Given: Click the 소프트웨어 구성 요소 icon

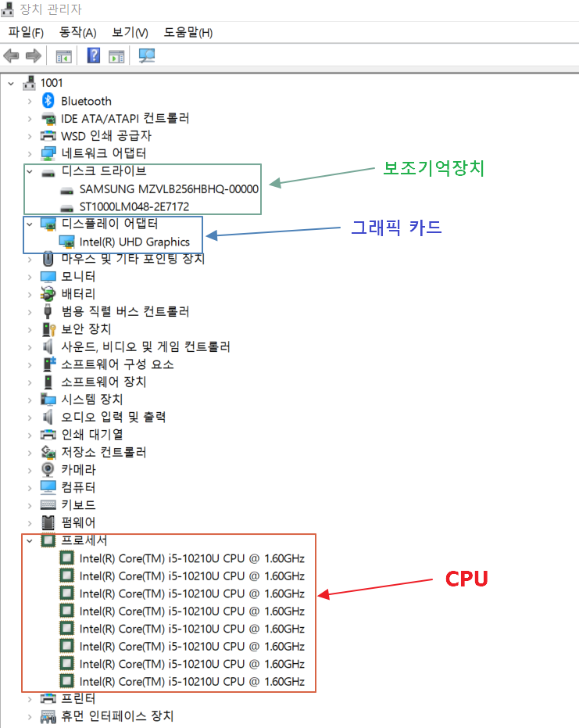Looking at the screenshot, I should pos(48,364).
